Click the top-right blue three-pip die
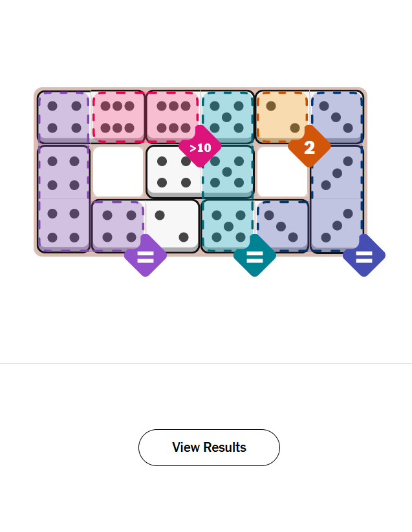Image resolution: width=412 pixels, height=532 pixels. [x=336, y=116]
